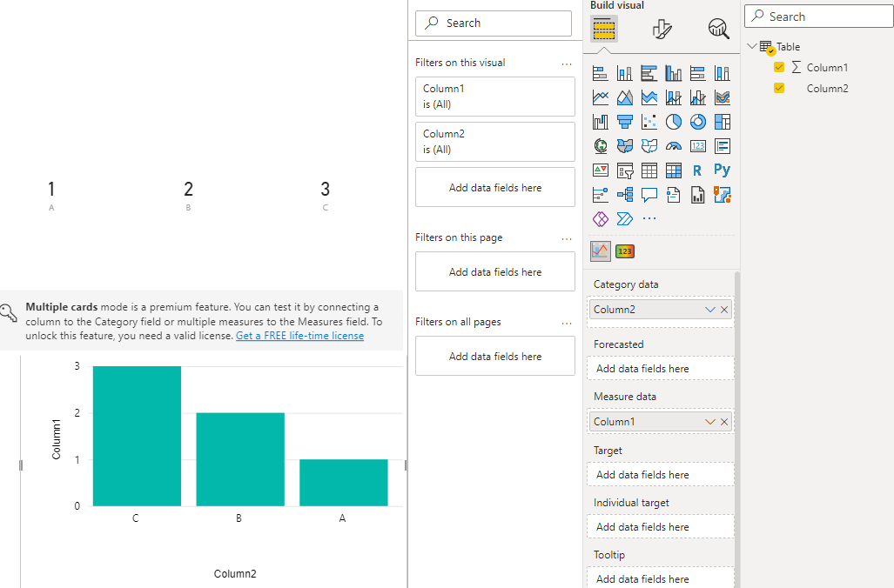This screenshot has width=894, height=588.
Task: Open more visuals ellipsis in gallery
Action: [649, 218]
